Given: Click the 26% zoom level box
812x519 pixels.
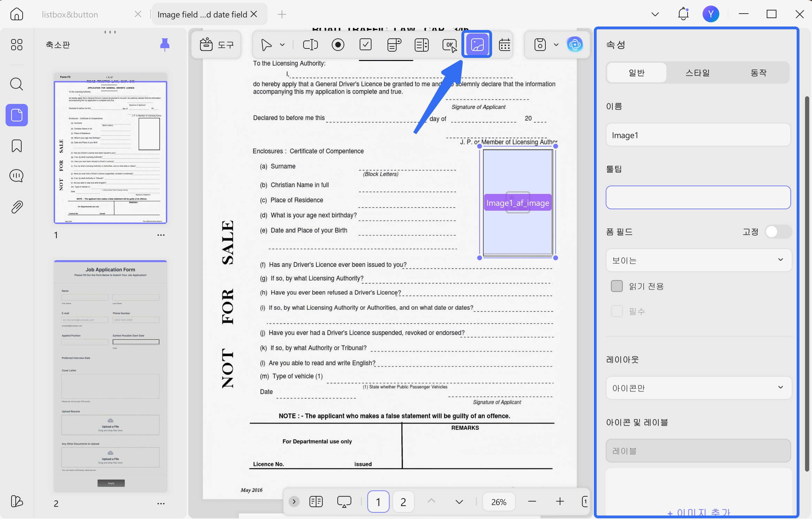Looking at the screenshot, I should click(x=499, y=502).
